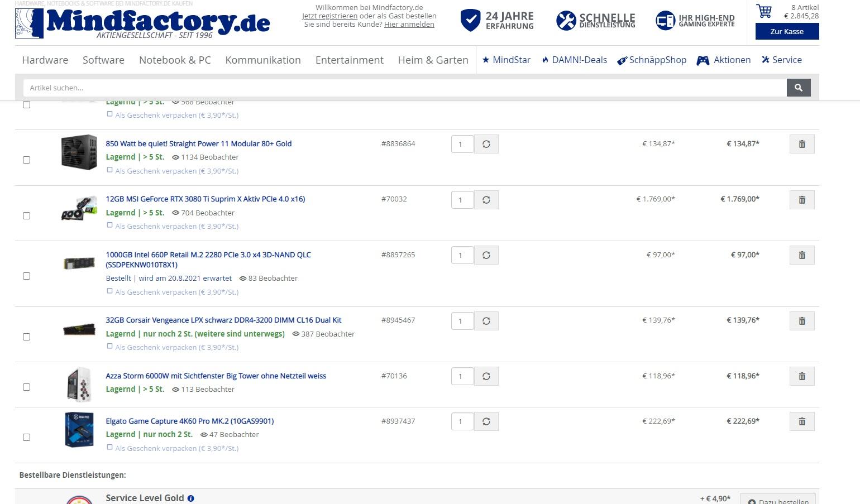Remove the Elgato Game Capture 4K60 item
Screen dimensions: 860x504
802,421
